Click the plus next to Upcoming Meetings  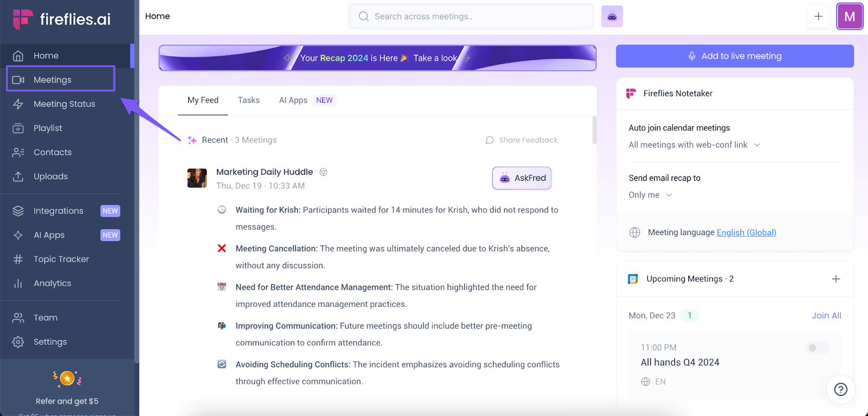click(836, 279)
